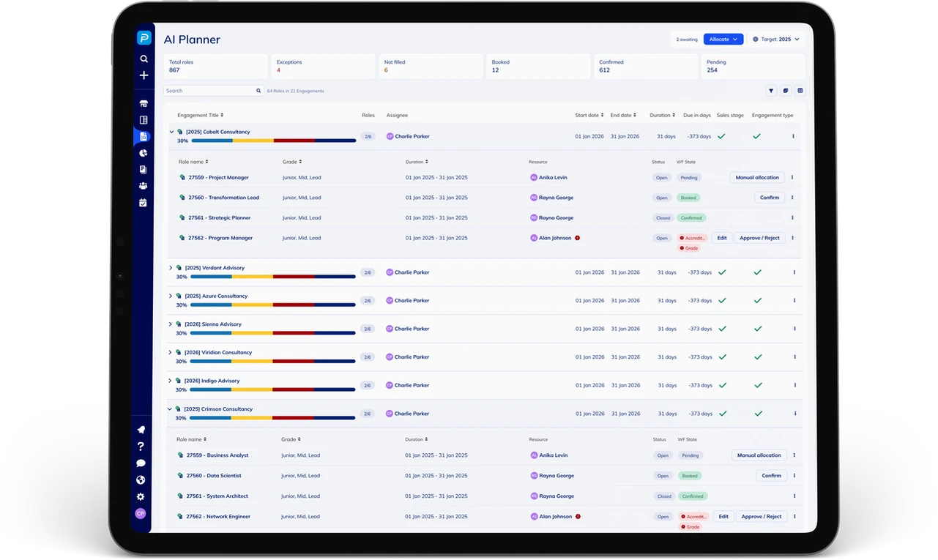Image resolution: width=938 pixels, height=560 pixels.
Task: Click the filter funnel icon above the table
Action: click(771, 91)
